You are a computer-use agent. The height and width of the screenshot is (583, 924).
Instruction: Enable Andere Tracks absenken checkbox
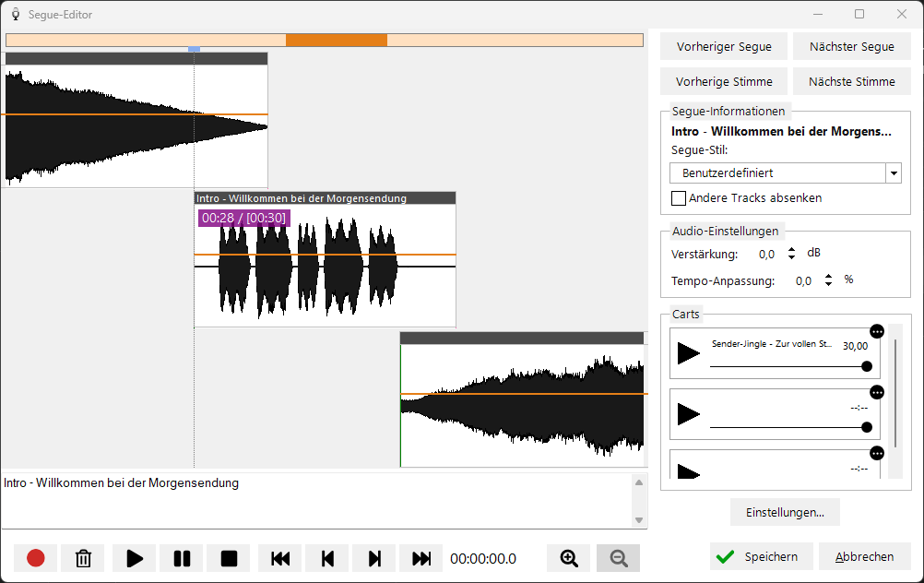point(679,198)
